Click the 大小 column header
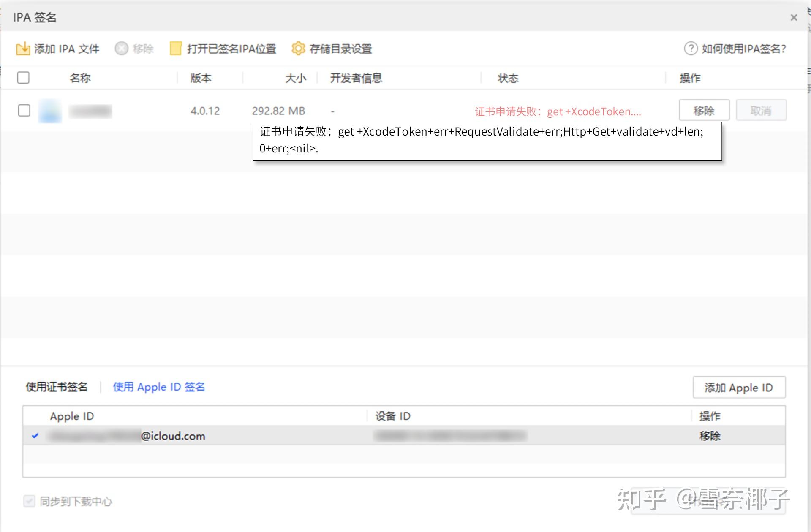The width and height of the screenshot is (811, 532). tap(296, 78)
